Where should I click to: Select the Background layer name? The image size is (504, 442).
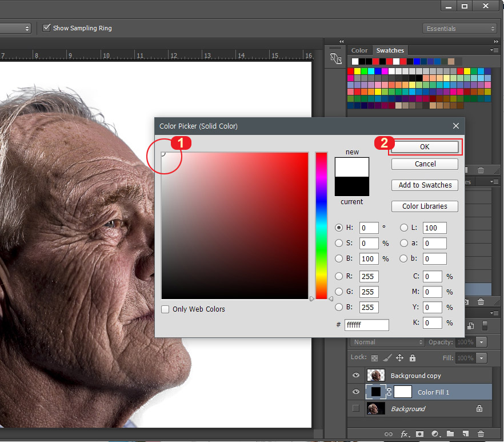click(x=408, y=408)
